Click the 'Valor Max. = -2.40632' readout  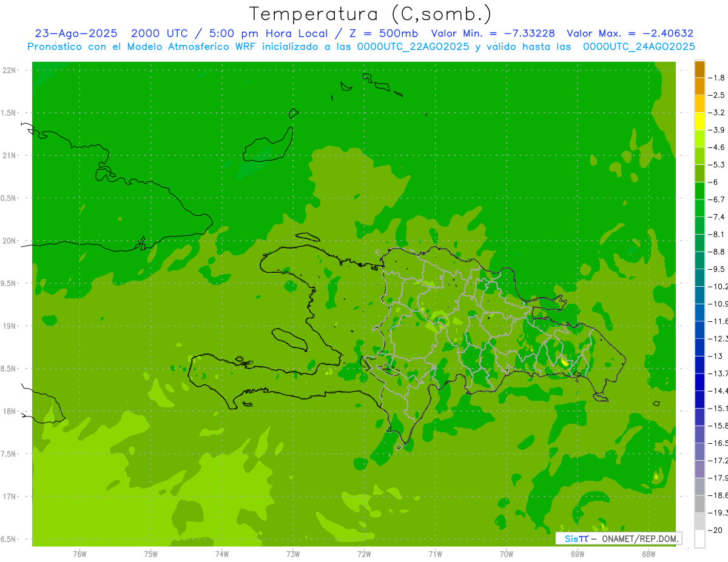(630, 33)
